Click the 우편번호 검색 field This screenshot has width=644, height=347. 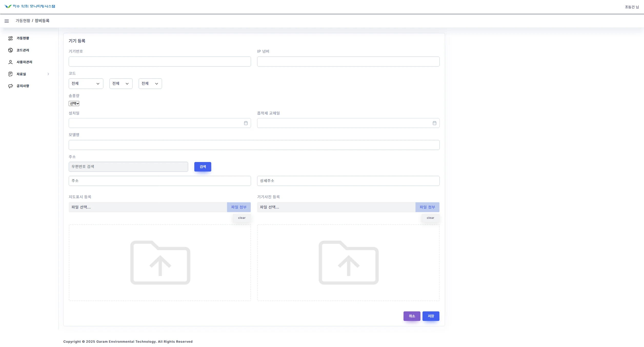(128, 167)
